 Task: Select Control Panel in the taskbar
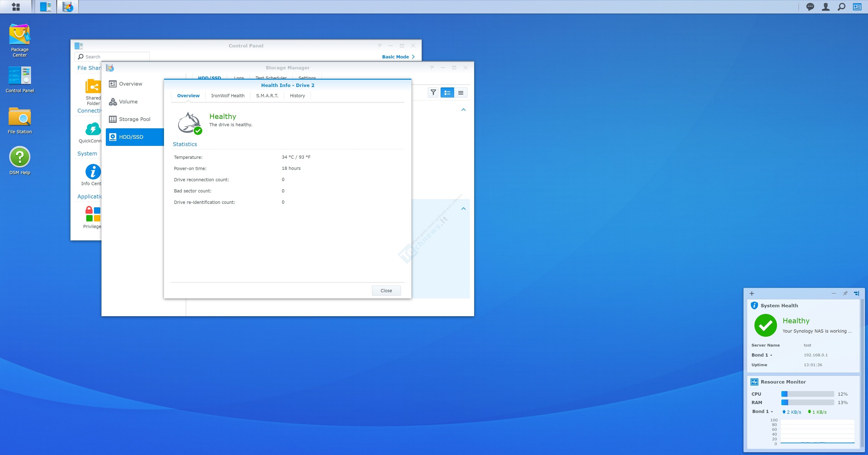click(x=45, y=7)
